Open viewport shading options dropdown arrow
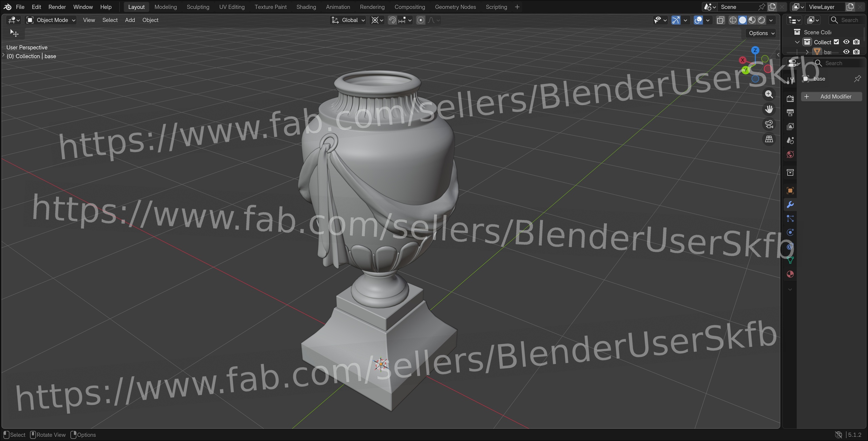 click(771, 20)
